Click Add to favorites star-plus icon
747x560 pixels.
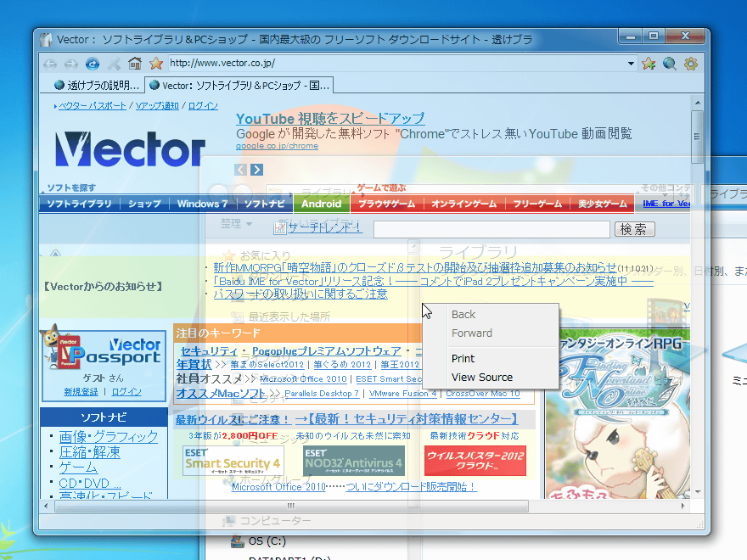649,64
